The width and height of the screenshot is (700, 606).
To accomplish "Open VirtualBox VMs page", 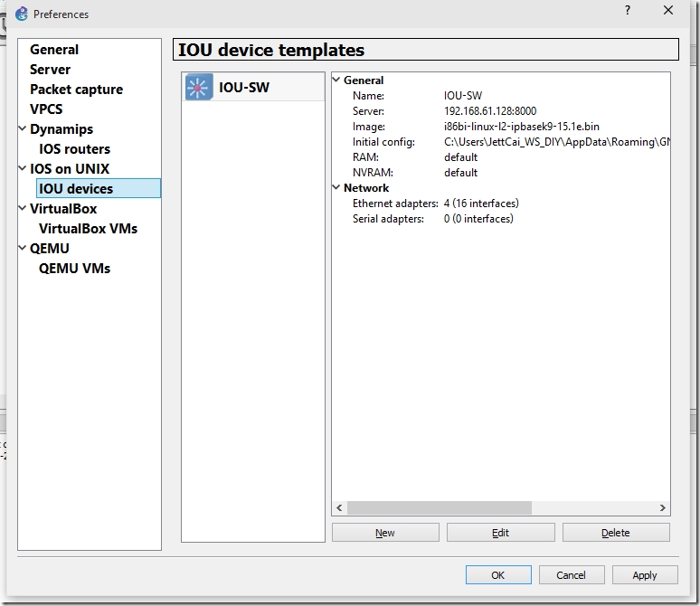I will [x=88, y=229].
